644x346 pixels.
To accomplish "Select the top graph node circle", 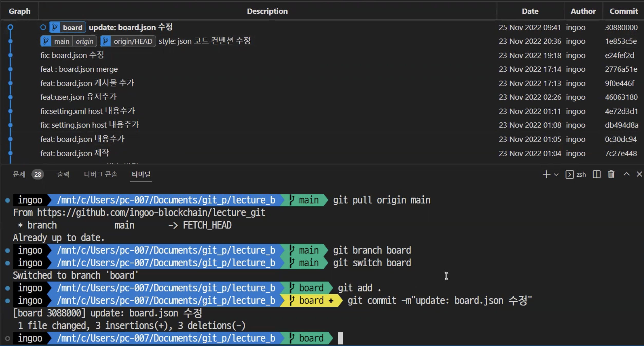I will point(10,27).
